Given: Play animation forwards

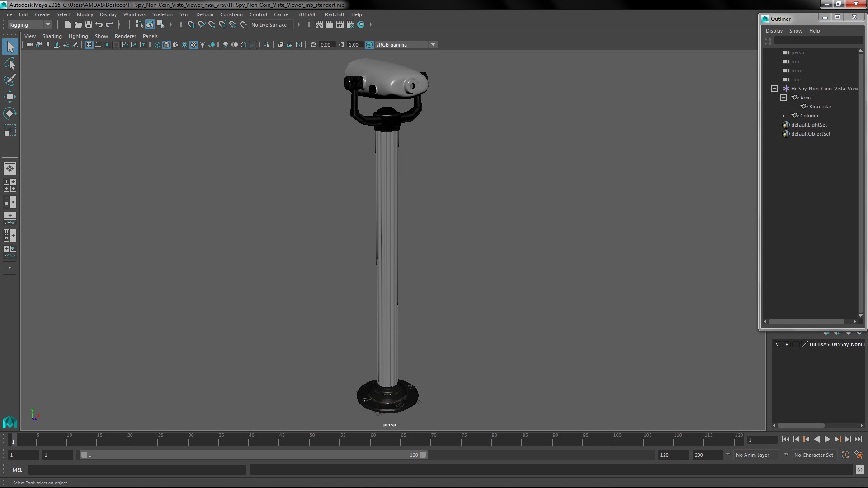Looking at the screenshot, I should [827, 439].
